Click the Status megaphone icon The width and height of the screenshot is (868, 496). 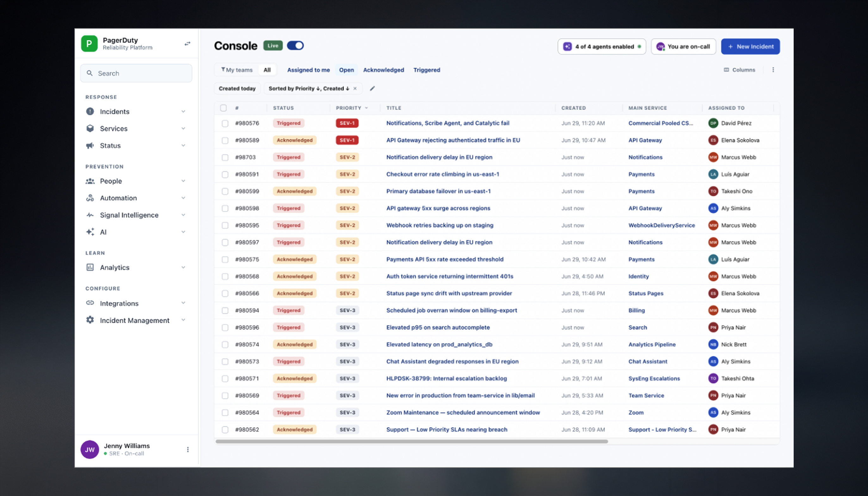click(x=90, y=146)
